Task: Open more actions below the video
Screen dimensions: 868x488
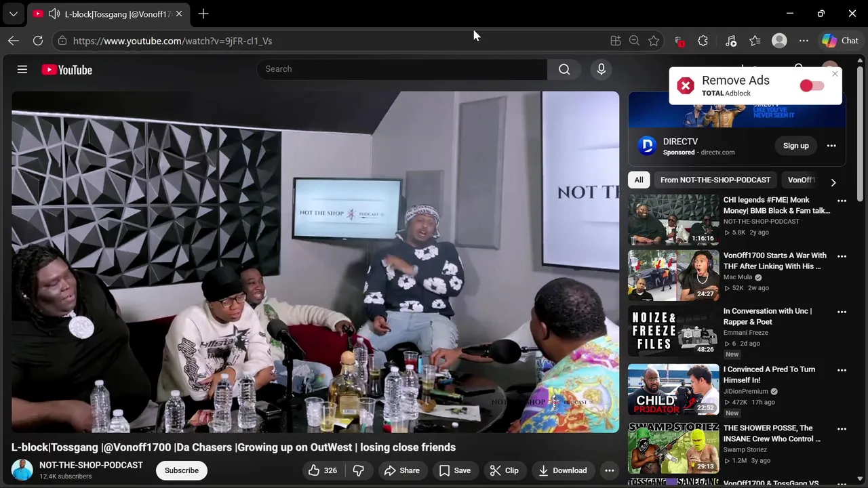Action: 610,470
